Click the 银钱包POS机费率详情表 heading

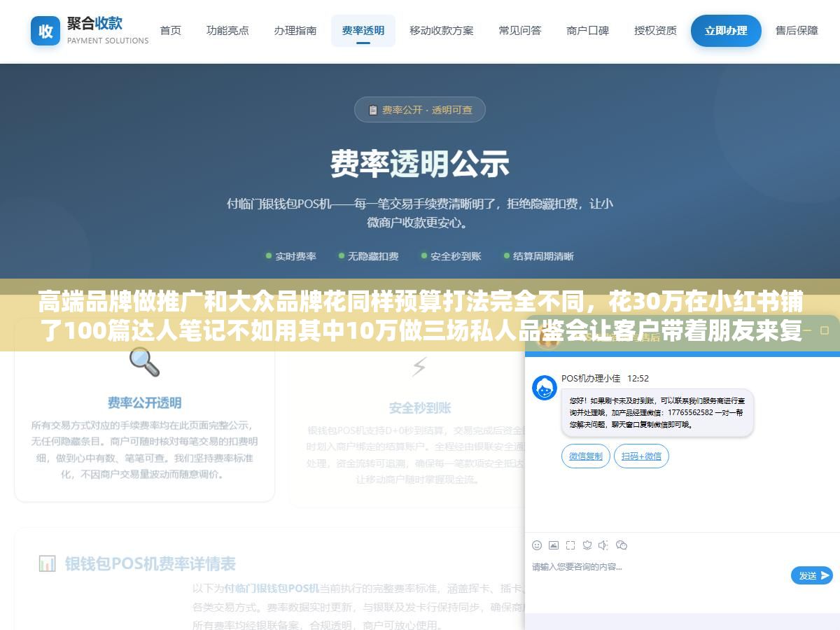pyautogui.click(x=150, y=563)
